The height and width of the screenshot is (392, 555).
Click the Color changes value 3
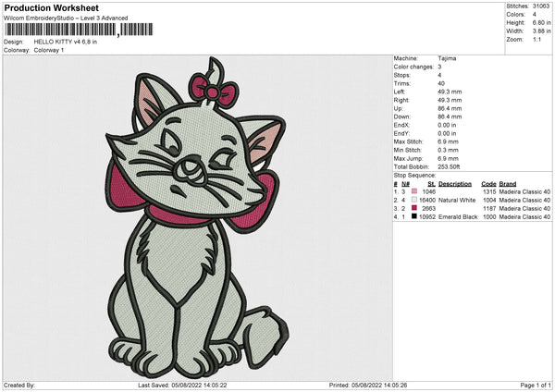(439, 67)
